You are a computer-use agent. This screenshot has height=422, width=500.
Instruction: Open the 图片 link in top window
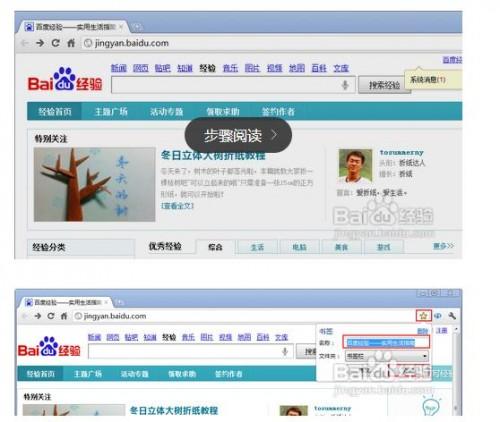252,68
